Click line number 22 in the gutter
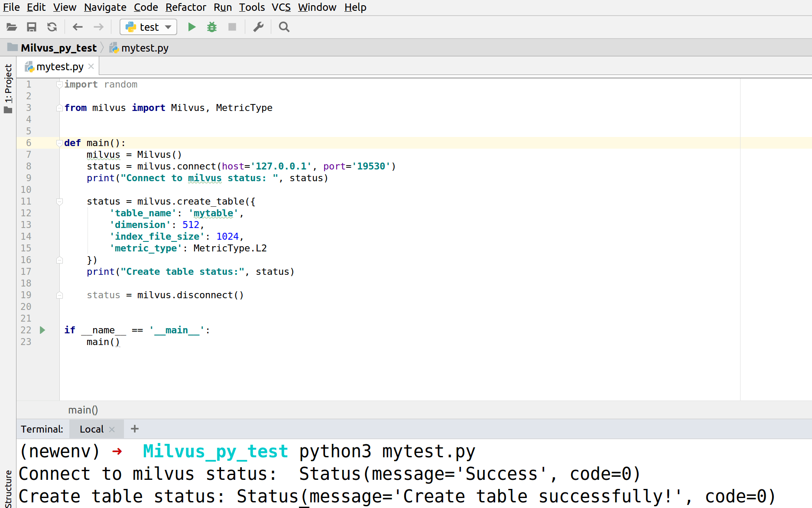The width and height of the screenshot is (812, 508). click(26, 330)
